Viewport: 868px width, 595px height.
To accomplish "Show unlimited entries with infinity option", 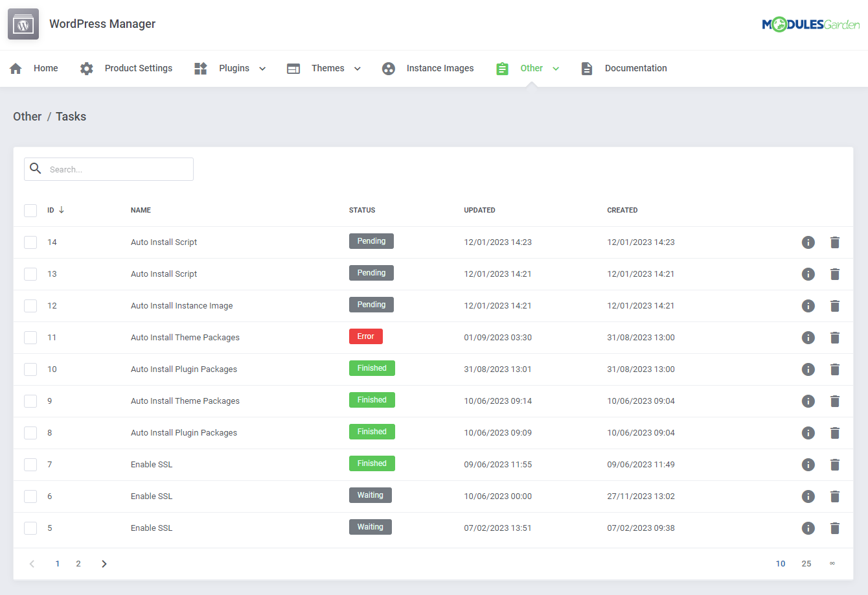I will [x=832, y=564].
